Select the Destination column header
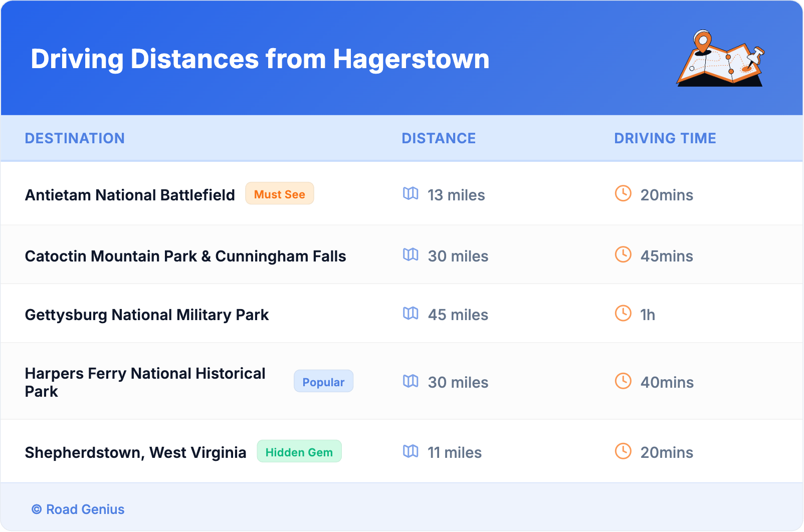 point(75,138)
